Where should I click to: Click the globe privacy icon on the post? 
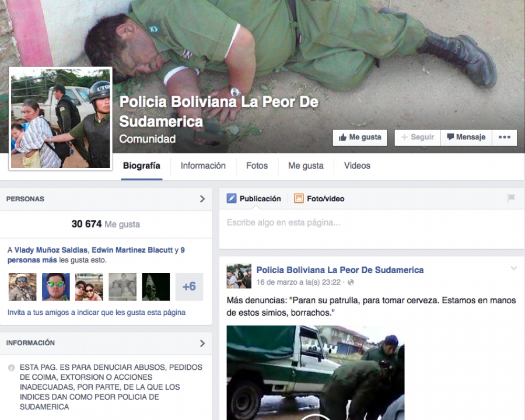[351, 282]
